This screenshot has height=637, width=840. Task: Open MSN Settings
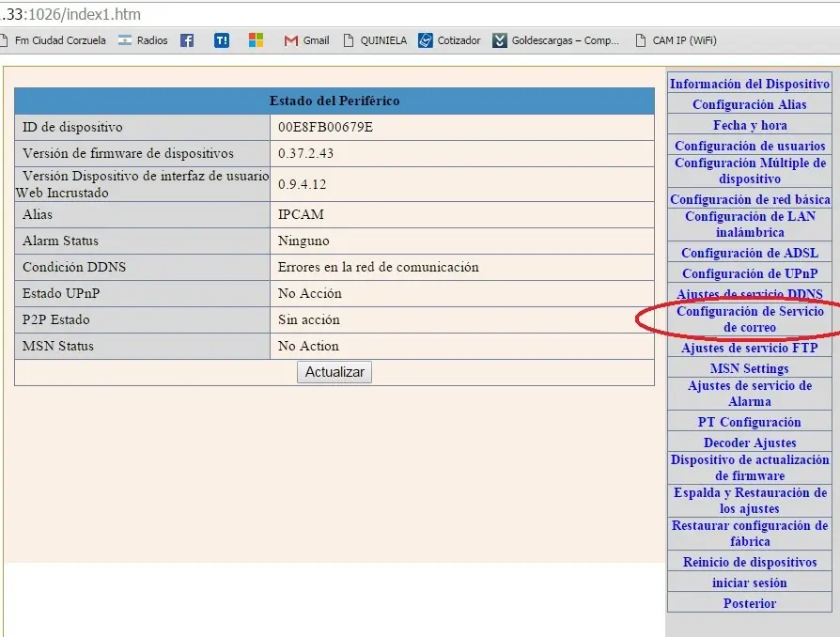click(x=750, y=368)
